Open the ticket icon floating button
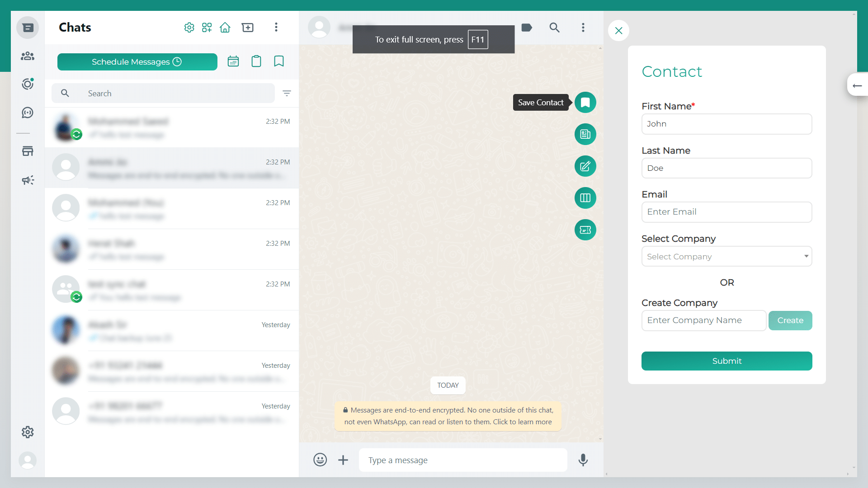The height and width of the screenshot is (488, 868). (x=585, y=230)
